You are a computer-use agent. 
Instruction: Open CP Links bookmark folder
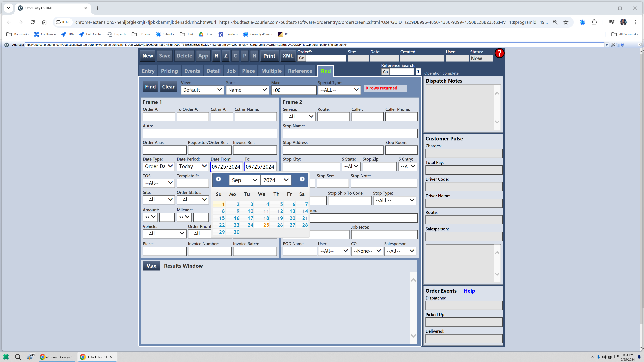pyautogui.click(x=141, y=34)
